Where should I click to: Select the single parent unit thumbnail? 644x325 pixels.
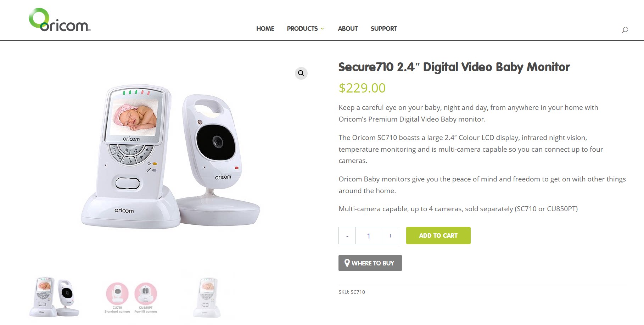207,298
